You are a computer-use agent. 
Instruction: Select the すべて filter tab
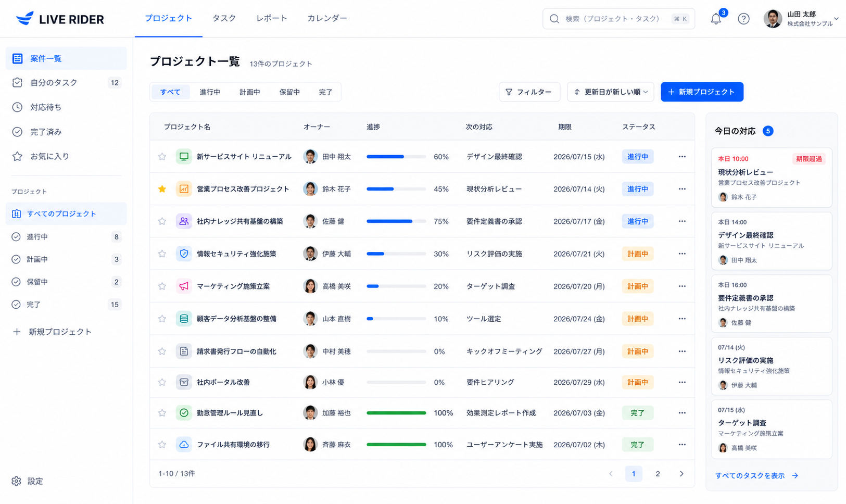pos(170,92)
